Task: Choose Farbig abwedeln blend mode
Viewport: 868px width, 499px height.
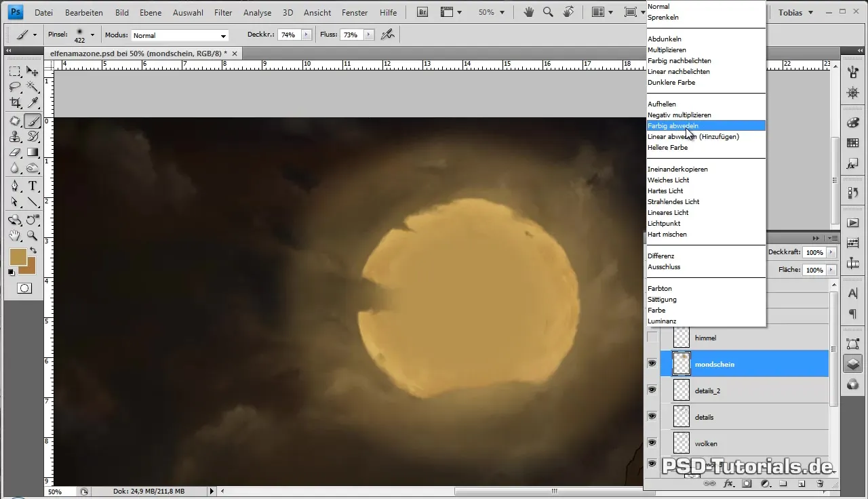Action: coord(673,125)
